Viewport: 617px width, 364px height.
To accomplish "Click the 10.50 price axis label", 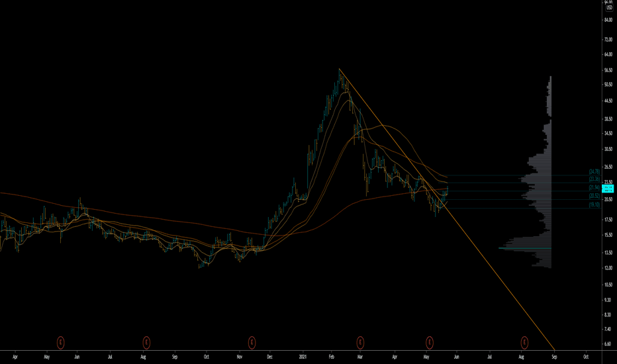I will coord(608,285).
